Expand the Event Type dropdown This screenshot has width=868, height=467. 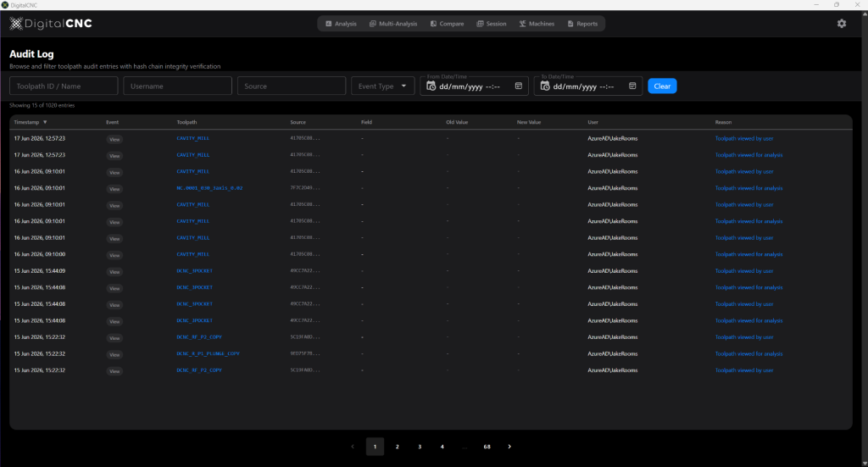click(x=382, y=86)
